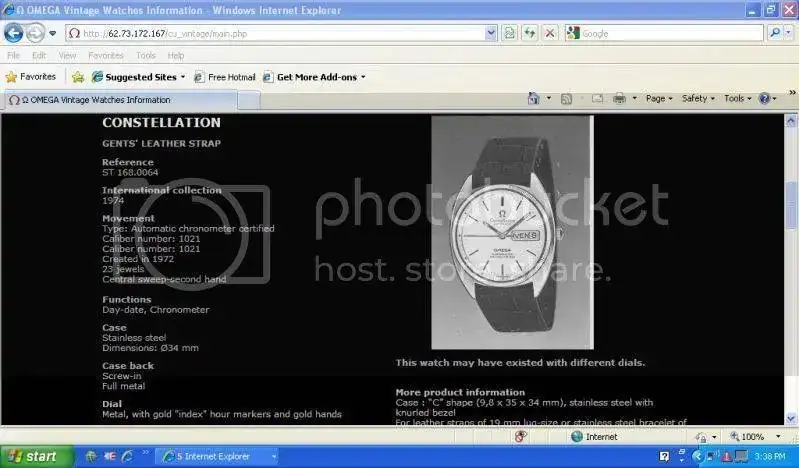The width and height of the screenshot is (799, 468).
Task: Click the red warning tray icon
Action: tap(726, 456)
